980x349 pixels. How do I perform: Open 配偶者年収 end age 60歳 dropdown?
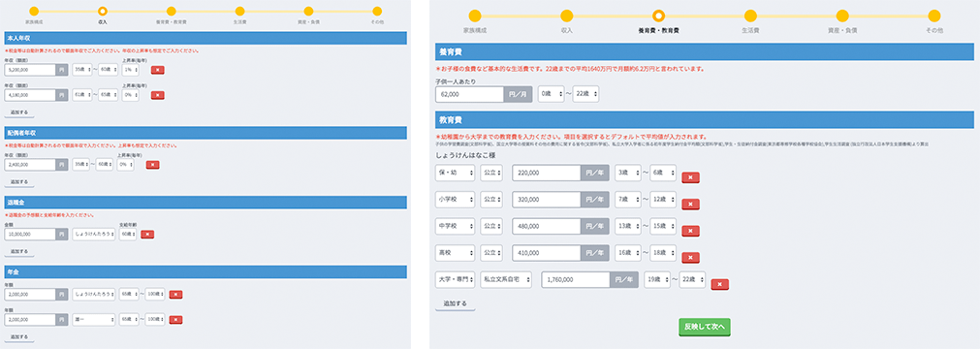click(105, 165)
